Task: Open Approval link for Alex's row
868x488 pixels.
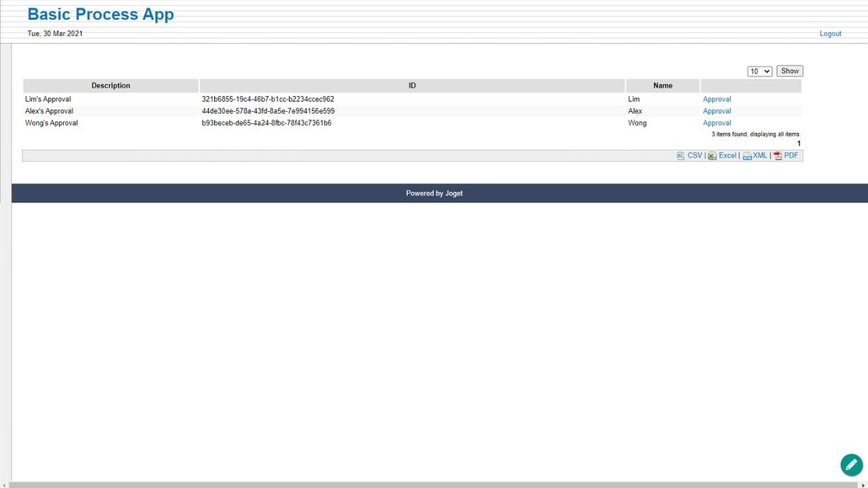Action: coord(717,111)
